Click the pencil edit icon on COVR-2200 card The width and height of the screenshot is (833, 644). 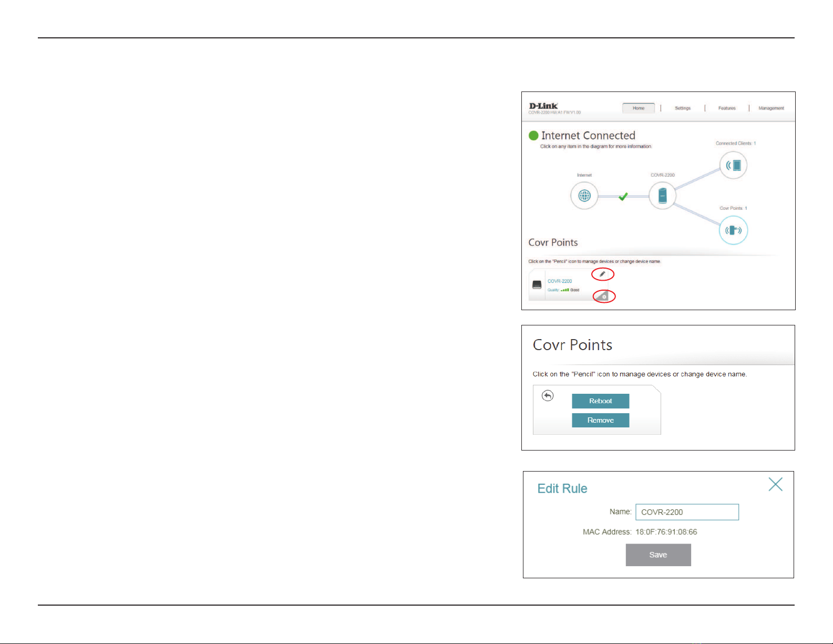603,274
